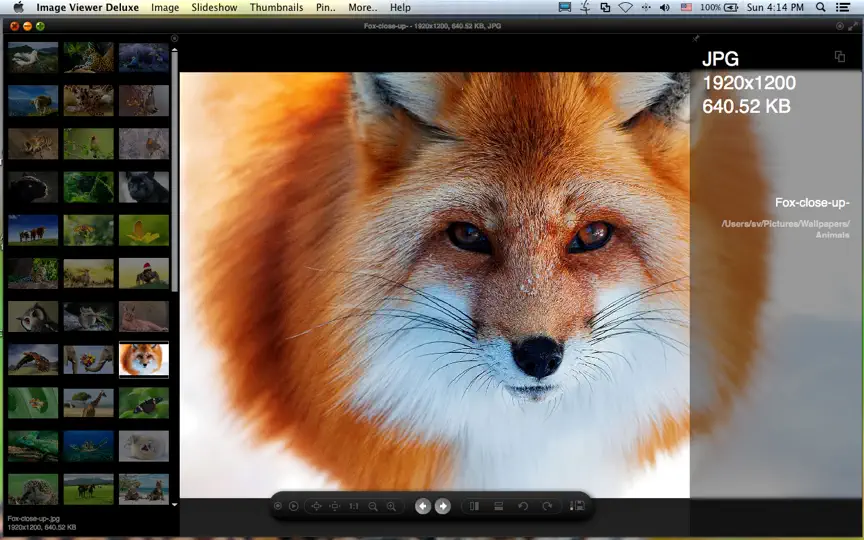
Task: Open the Slideshow menu
Action: click(x=214, y=7)
